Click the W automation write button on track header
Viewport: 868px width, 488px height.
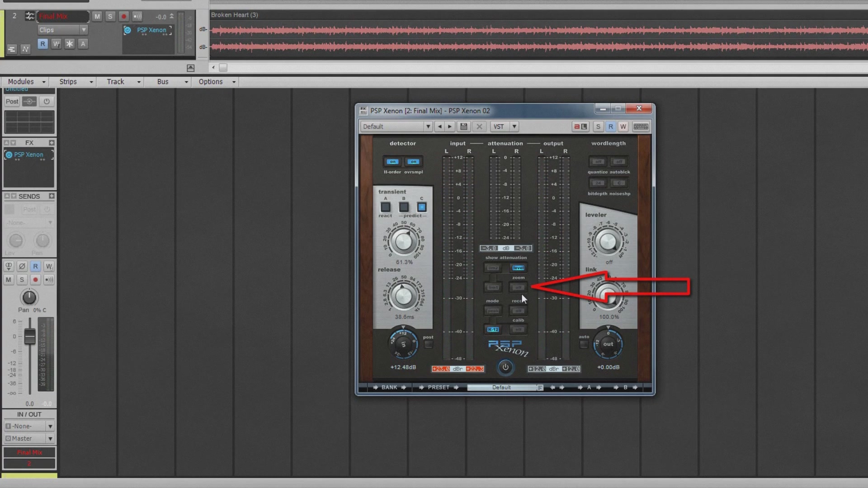(56, 44)
